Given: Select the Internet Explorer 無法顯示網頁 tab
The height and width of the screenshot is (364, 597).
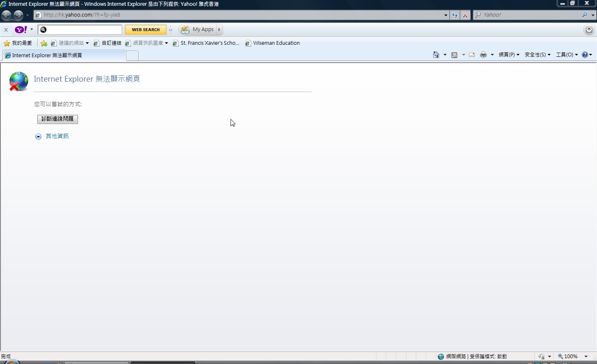Looking at the screenshot, I should (63, 56).
